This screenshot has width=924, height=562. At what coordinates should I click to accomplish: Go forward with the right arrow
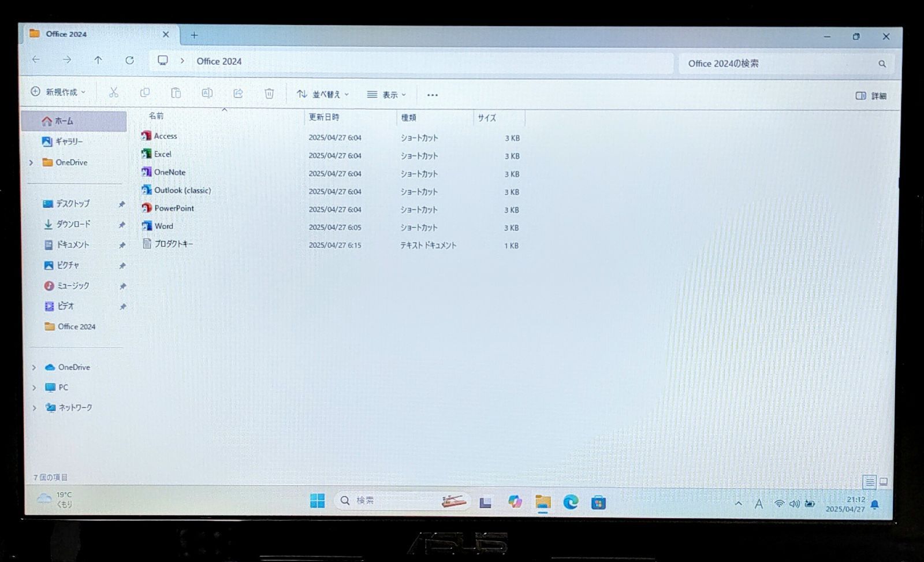67,59
